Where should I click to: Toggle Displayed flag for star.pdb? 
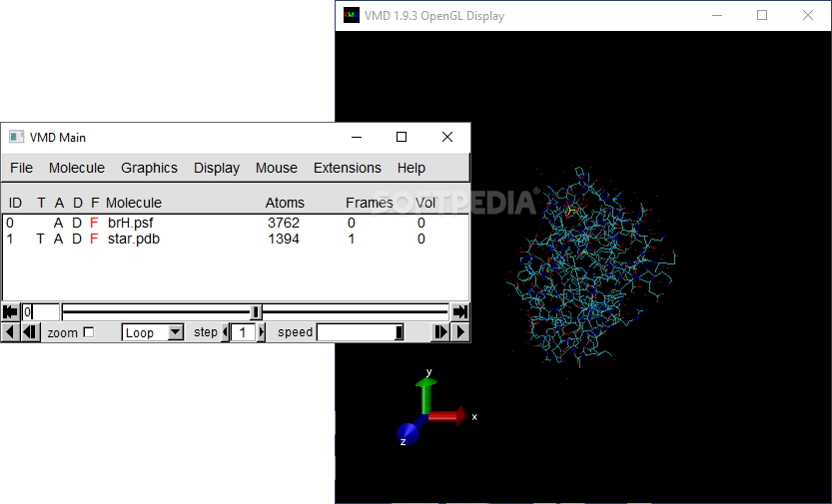(77, 239)
